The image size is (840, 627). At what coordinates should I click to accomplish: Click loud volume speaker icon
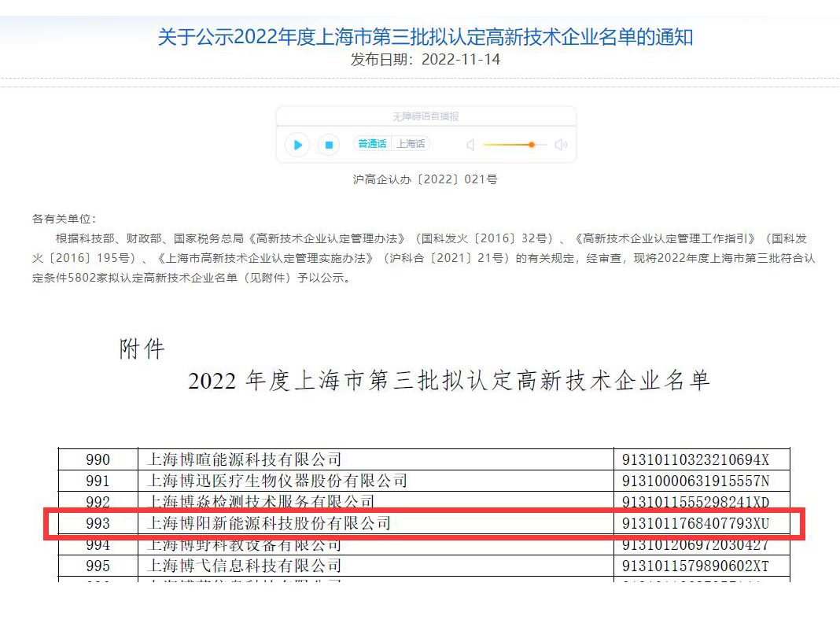pos(561,145)
